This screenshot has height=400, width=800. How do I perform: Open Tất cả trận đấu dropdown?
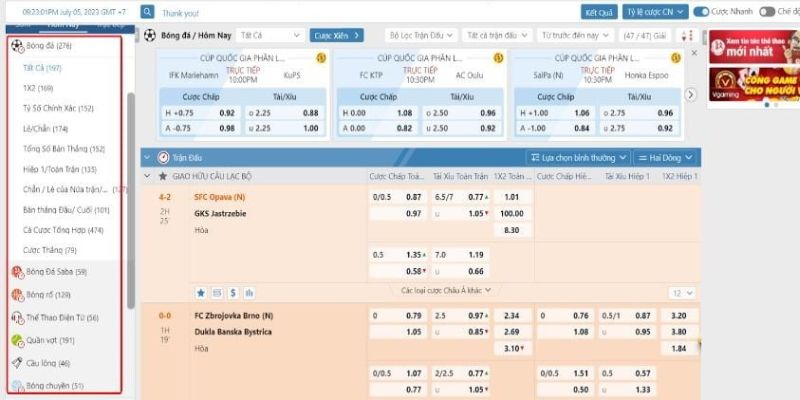tap(497, 35)
